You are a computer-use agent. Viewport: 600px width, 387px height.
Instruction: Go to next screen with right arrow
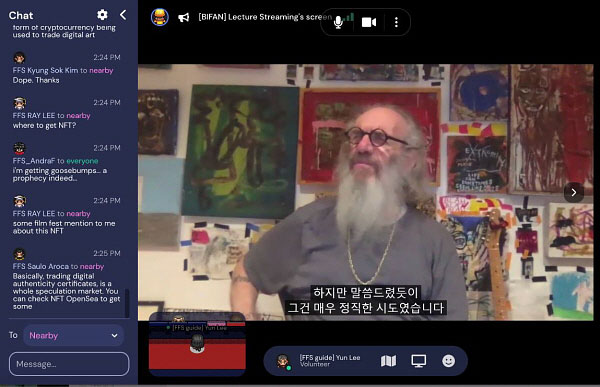pos(574,192)
